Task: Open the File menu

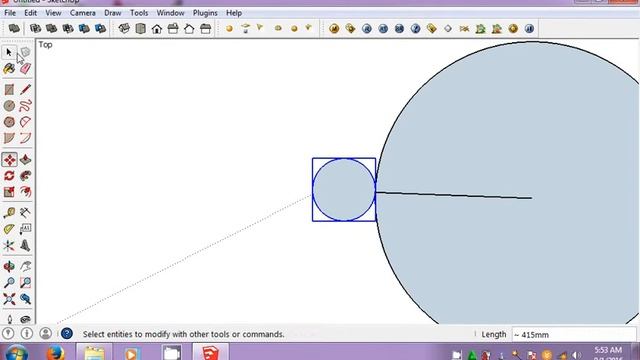Action: click(10, 13)
